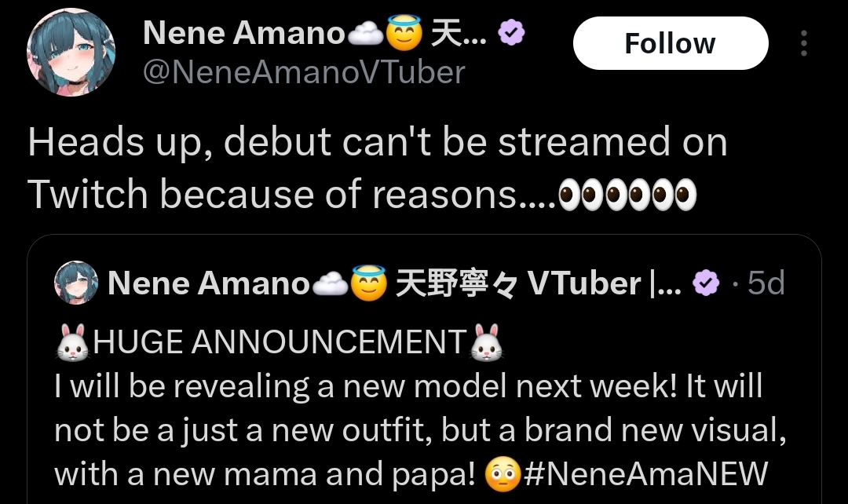848x504 pixels.
Task: Click the small avatar in the quoted tweet
Action: [76, 283]
